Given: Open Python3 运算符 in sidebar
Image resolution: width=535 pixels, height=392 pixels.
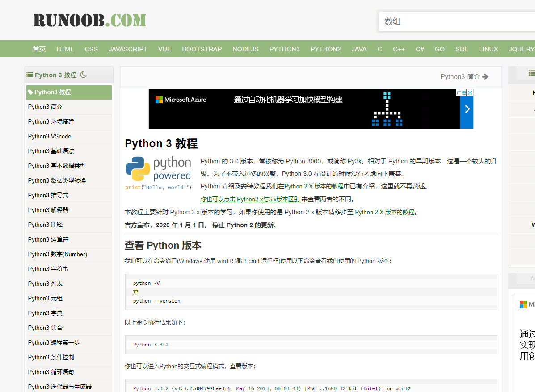Looking at the screenshot, I should (69, 240).
